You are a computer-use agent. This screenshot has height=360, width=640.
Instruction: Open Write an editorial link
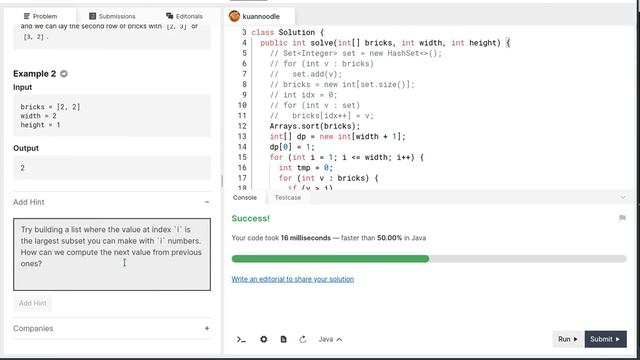point(293,279)
